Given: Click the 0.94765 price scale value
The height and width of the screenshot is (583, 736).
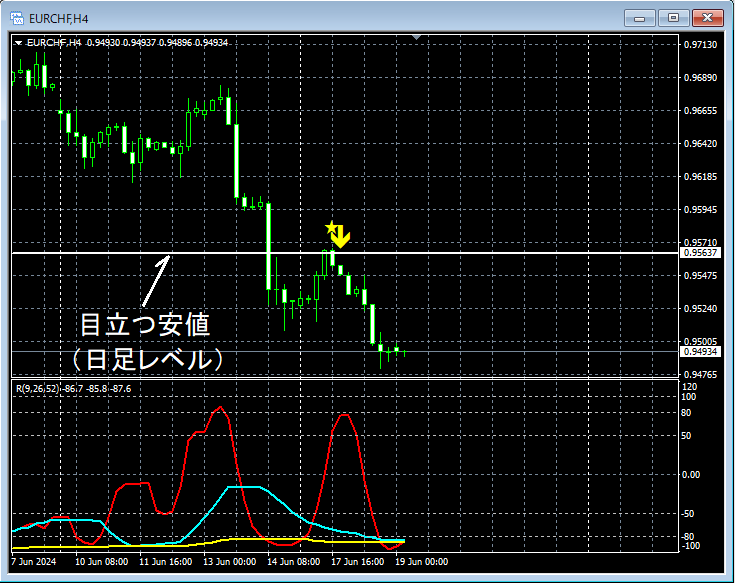Looking at the screenshot, I should [700, 375].
